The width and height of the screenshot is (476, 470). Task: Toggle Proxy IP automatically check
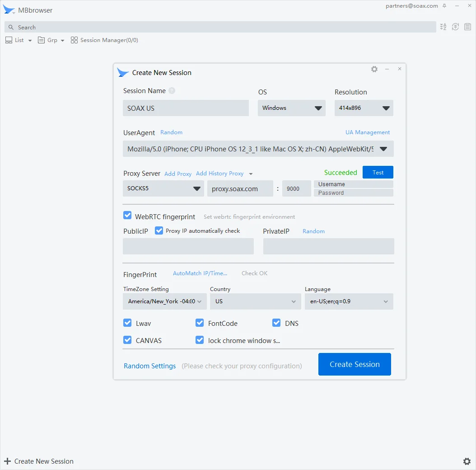[159, 230]
